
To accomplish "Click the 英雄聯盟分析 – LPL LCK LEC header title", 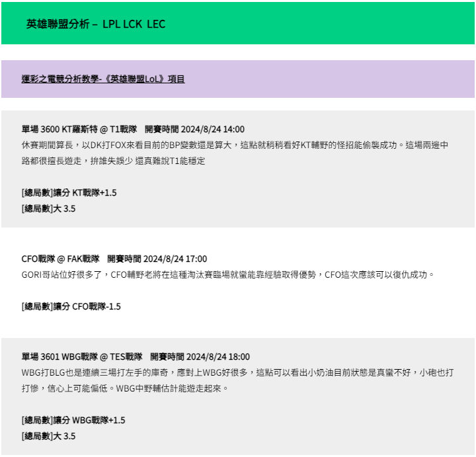I will coord(96,24).
